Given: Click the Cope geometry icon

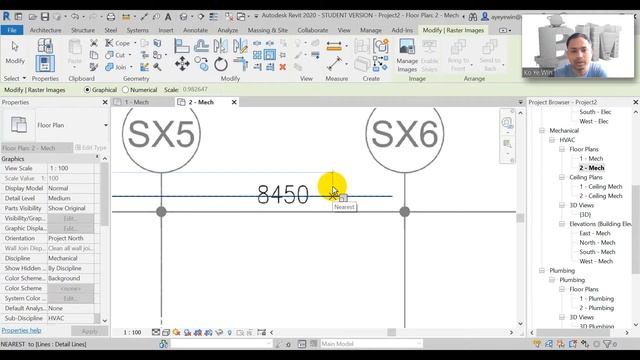Looking at the screenshot, I should pyautogui.click(x=109, y=43).
